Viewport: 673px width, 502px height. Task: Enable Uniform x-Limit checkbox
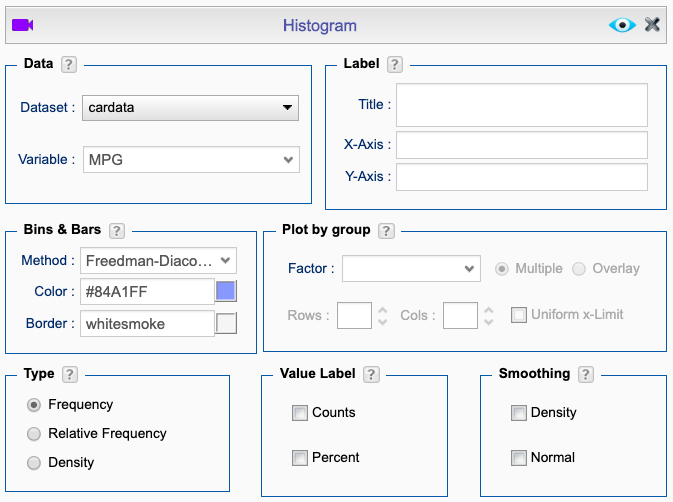point(518,315)
